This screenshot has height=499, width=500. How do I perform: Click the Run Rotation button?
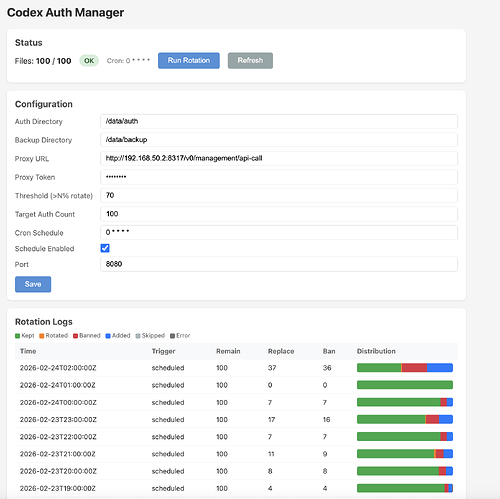pyautogui.click(x=189, y=61)
